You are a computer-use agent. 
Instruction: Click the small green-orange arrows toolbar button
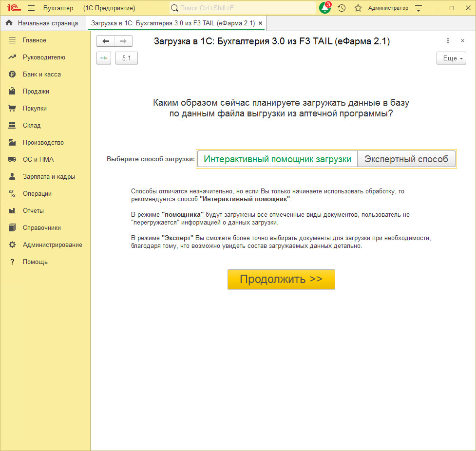[x=104, y=58]
